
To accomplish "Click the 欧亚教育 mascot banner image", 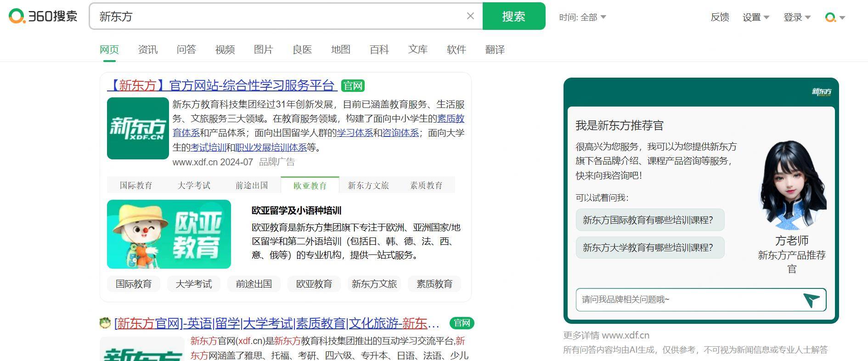I will [169, 234].
